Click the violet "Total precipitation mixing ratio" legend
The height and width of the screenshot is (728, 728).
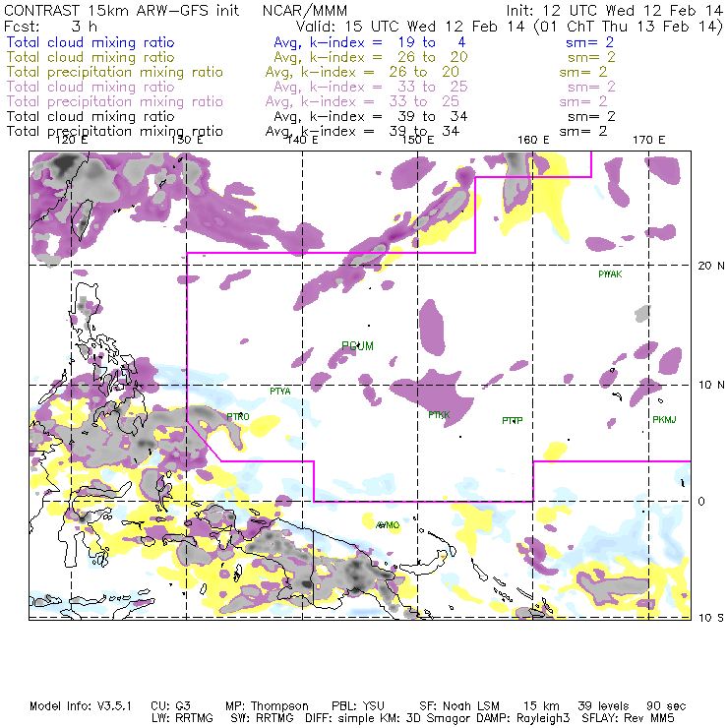click(x=115, y=101)
